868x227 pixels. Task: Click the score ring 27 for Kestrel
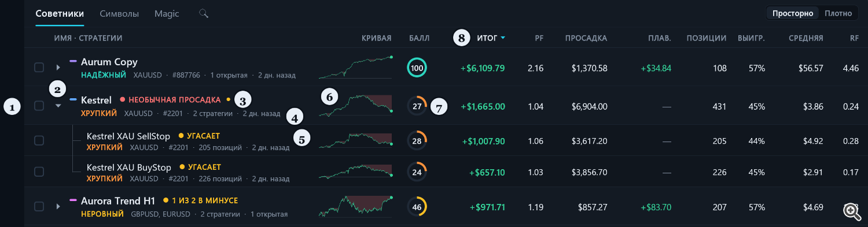[417, 106]
